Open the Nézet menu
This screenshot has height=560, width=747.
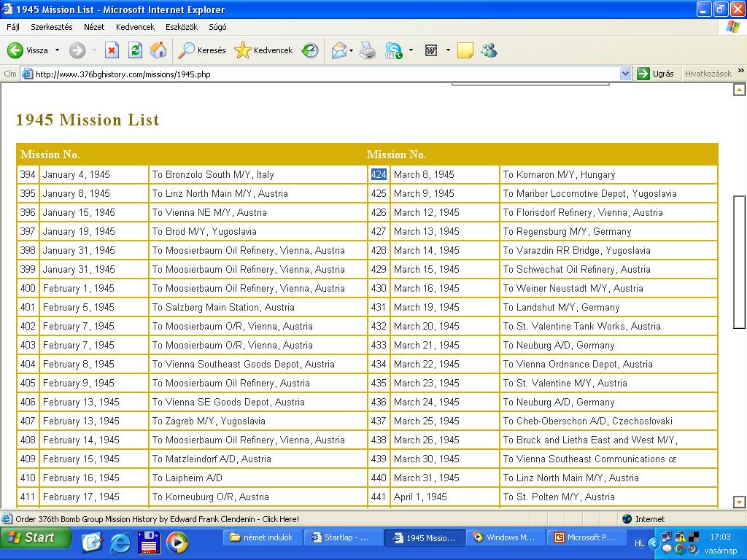(x=94, y=27)
